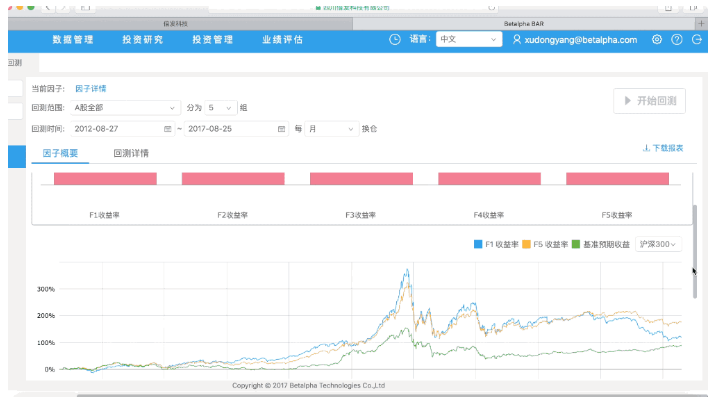This screenshot has width=716, height=397.
Task: Switch to the 因子概要 tab
Action: 60,153
